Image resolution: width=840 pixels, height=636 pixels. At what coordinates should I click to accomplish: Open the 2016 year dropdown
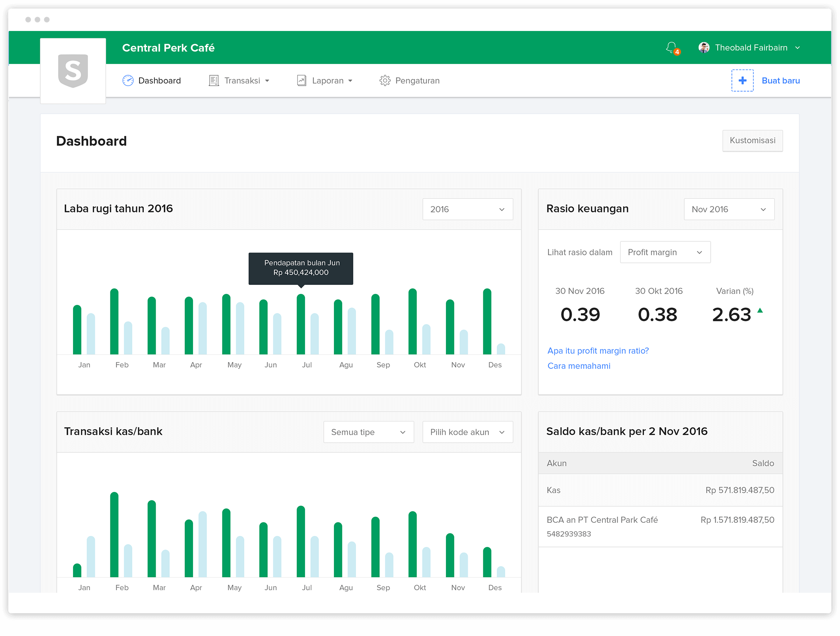[x=468, y=209]
